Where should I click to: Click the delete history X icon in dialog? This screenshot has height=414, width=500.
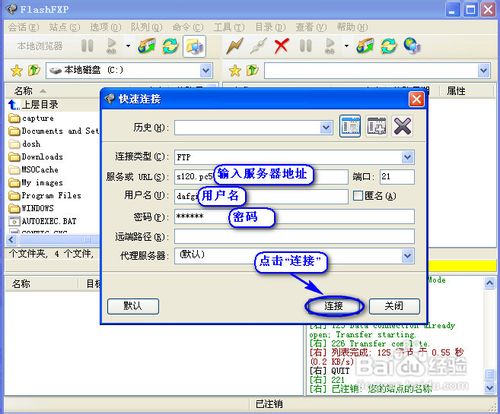tap(402, 126)
